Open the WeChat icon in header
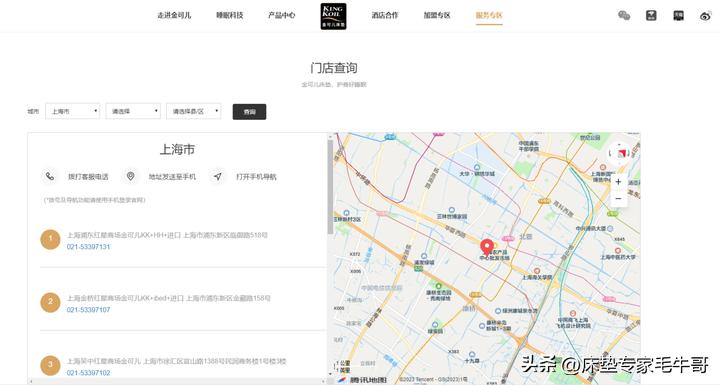 click(x=624, y=16)
